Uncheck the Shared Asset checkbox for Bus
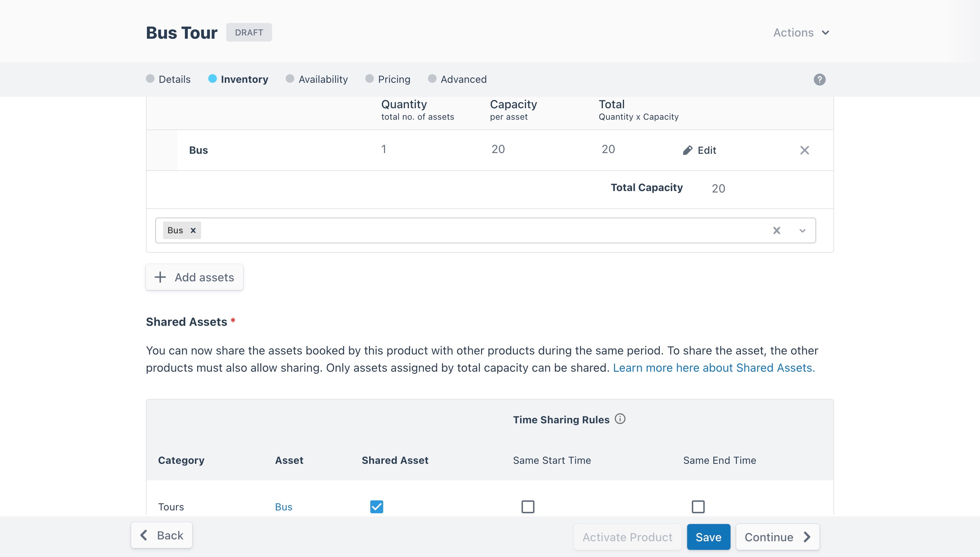Screen dimensions: 980x557 tap(376, 506)
